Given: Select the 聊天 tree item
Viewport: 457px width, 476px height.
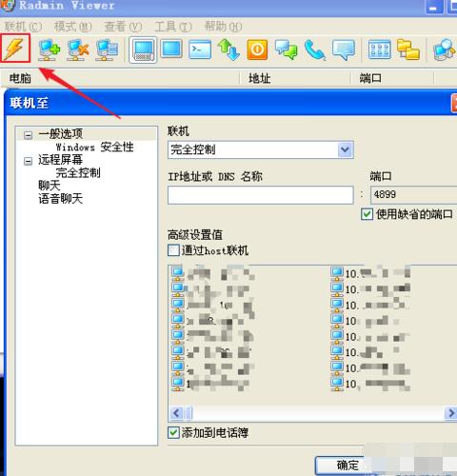Looking at the screenshot, I should click(x=50, y=186).
